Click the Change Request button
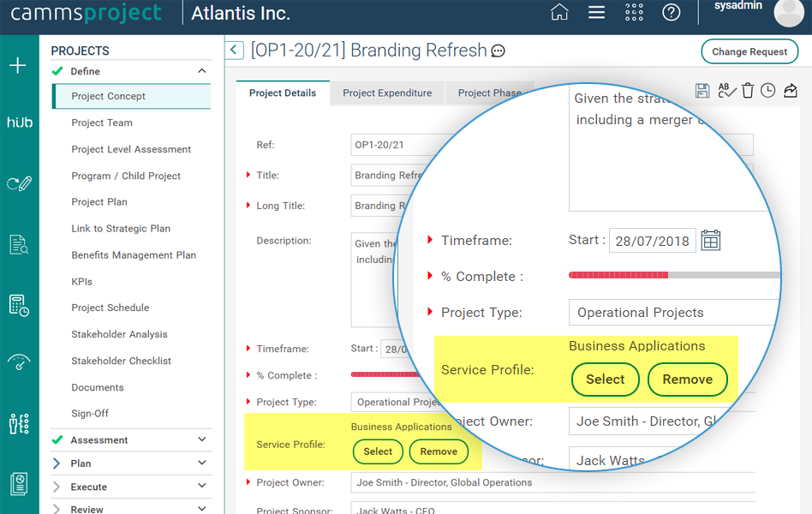The width and height of the screenshot is (812, 514). [749, 51]
